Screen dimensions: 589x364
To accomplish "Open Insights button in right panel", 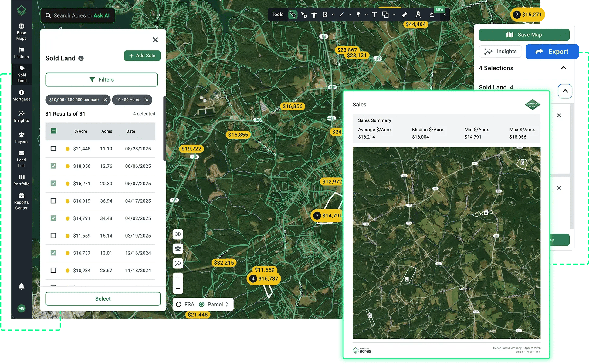I will 500,52.
